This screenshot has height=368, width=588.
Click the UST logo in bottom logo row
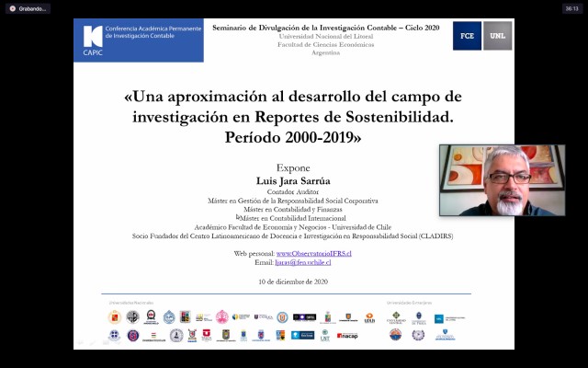[x=324, y=336]
